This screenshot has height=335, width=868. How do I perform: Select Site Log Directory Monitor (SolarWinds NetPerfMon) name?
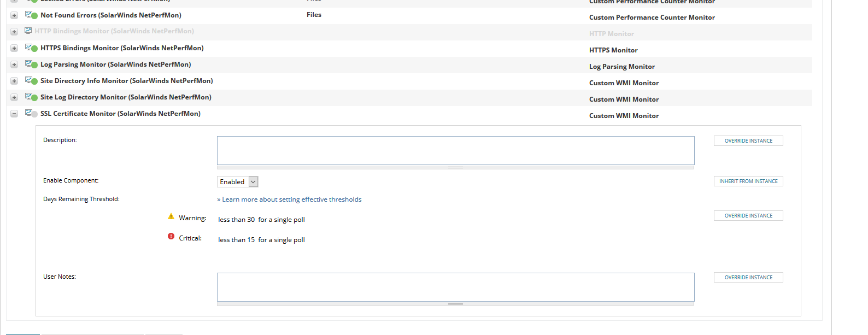coord(126,97)
